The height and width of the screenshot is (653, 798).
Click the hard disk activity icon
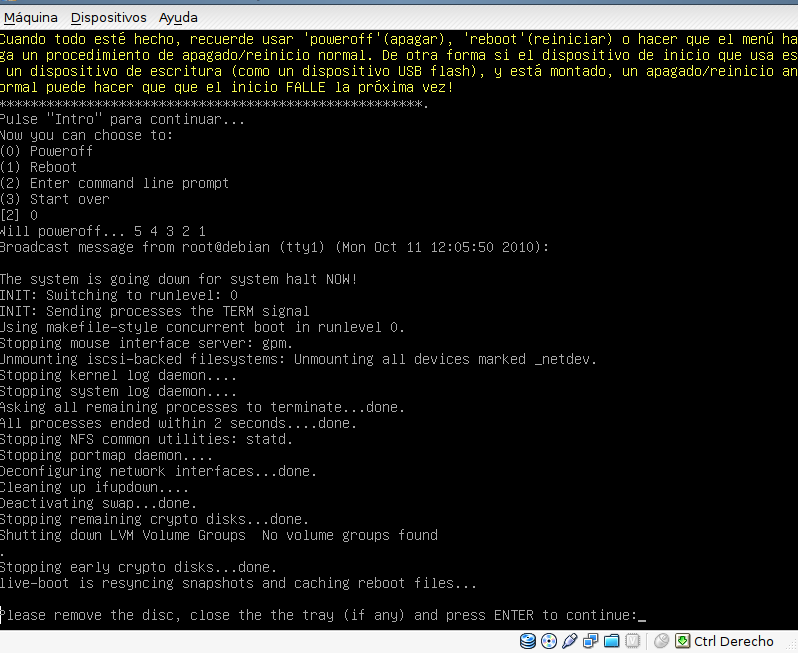(530, 641)
